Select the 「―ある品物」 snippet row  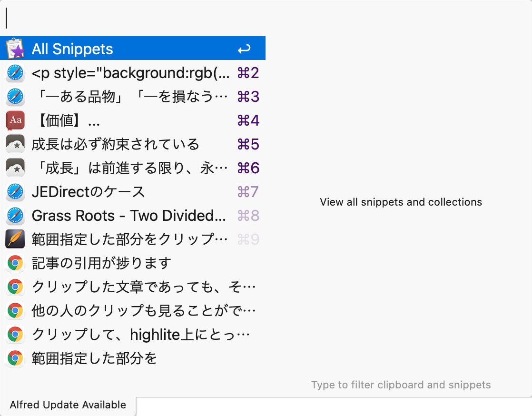133,96
